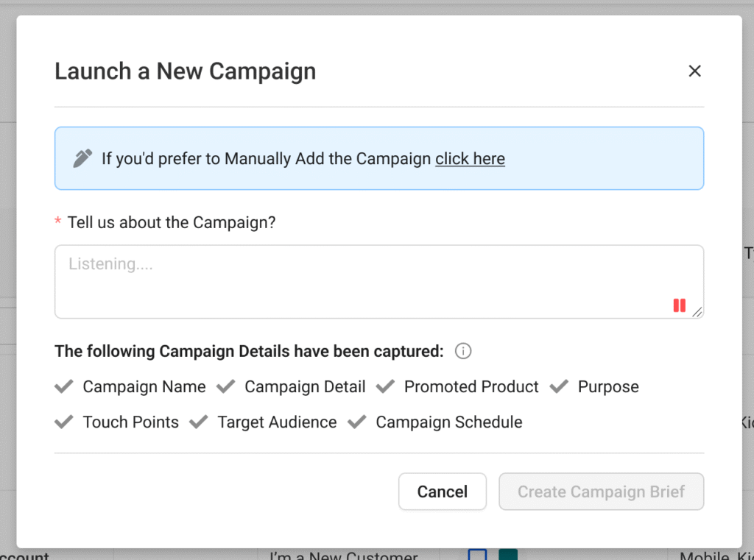The height and width of the screenshot is (560, 754).
Task: Click the 'Tell us about the Campaign?' label
Action: click(172, 222)
